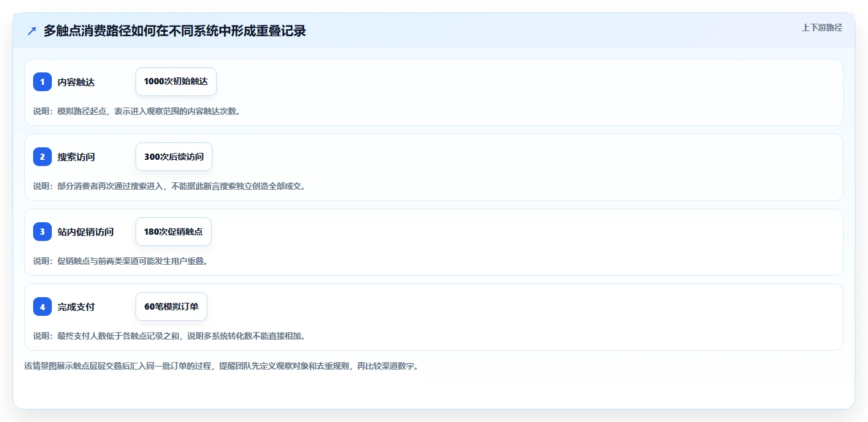Click the description starting "说明：促销触点与前两类渠道"
Viewport: 868px width, 422px height.
(121, 261)
